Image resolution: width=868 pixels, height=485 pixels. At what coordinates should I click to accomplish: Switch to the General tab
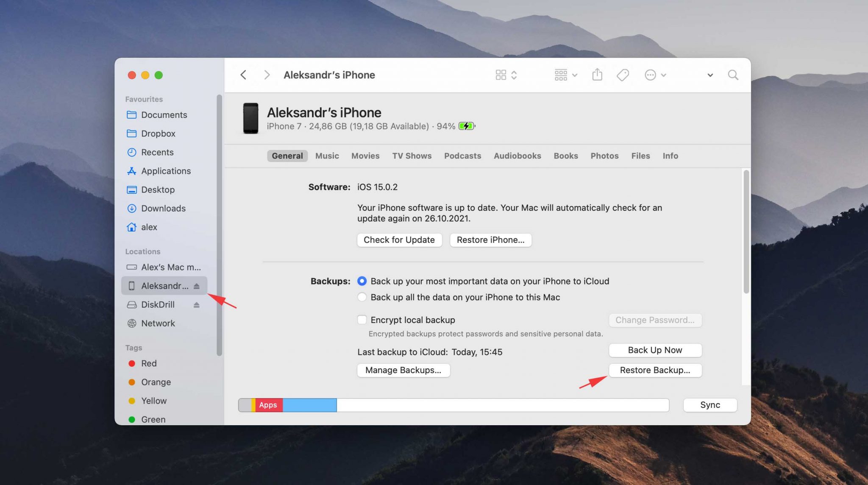(287, 156)
